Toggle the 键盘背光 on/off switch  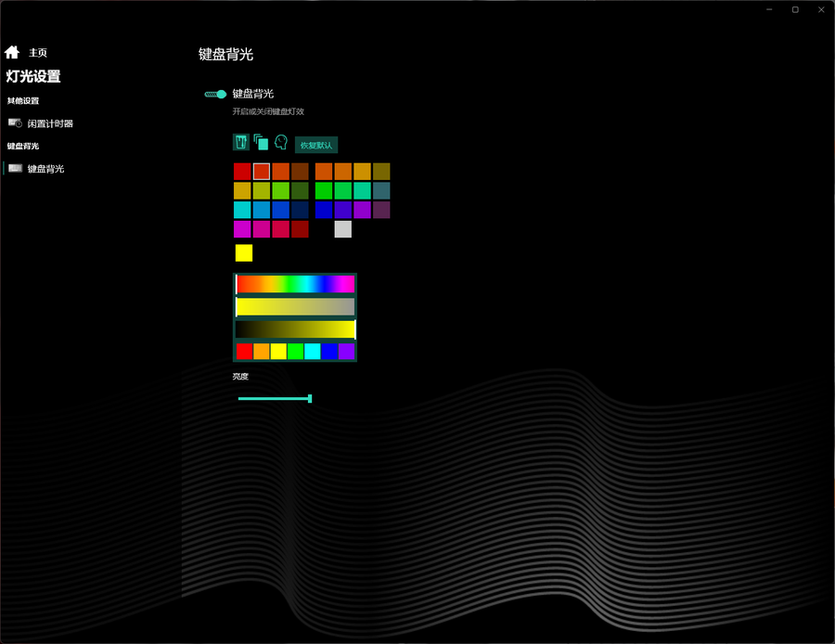click(215, 95)
